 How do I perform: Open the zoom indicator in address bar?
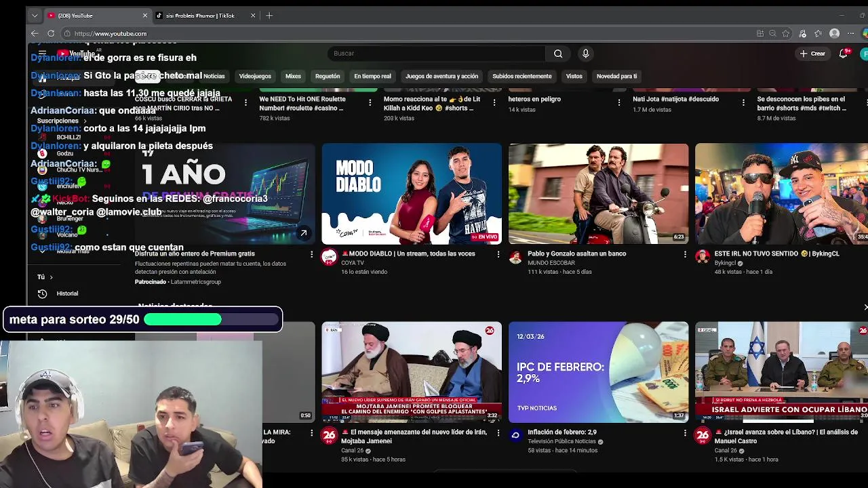772,33
